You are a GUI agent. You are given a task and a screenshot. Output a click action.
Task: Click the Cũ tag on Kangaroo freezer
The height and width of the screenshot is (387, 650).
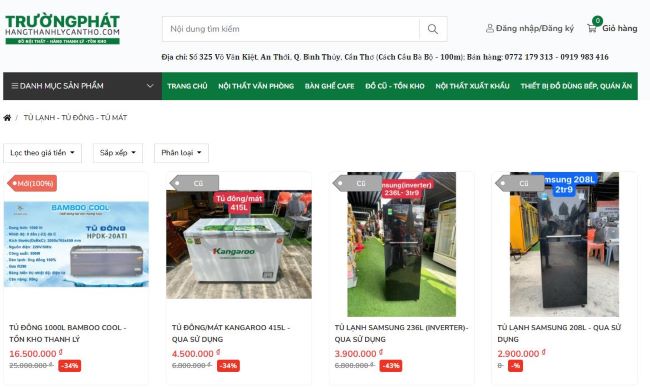pyautogui.click(x=194, y=183)
